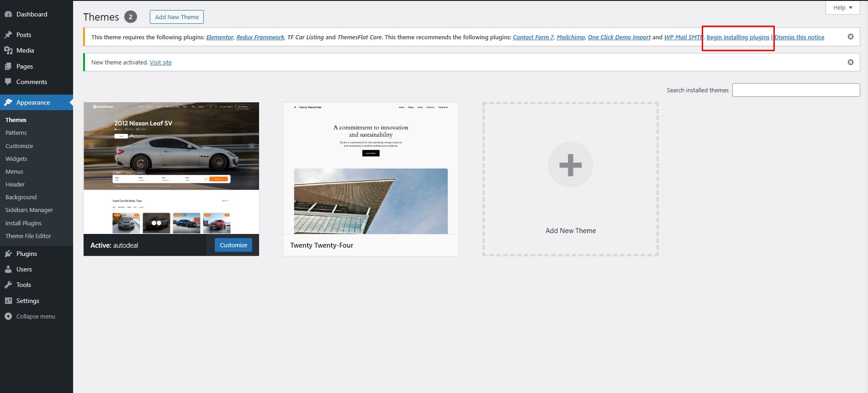This screenshot has width=868, height=393.
Task: Click the Settings sliders icon
Action: [8, 301]
